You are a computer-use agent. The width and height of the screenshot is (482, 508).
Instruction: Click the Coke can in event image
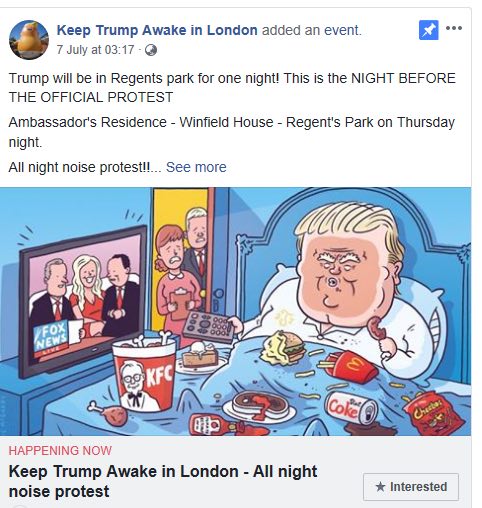click(x=351, y=407)
